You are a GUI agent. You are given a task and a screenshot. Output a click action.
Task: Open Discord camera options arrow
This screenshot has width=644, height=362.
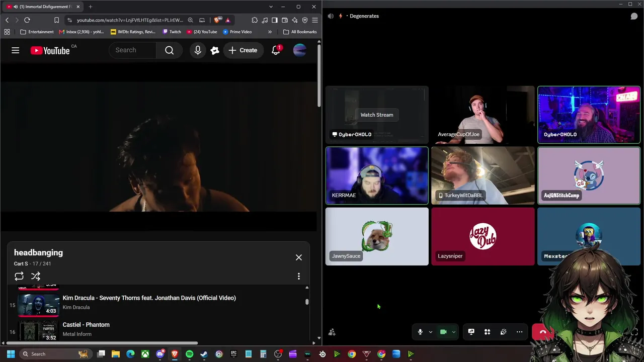click(453, 332)
